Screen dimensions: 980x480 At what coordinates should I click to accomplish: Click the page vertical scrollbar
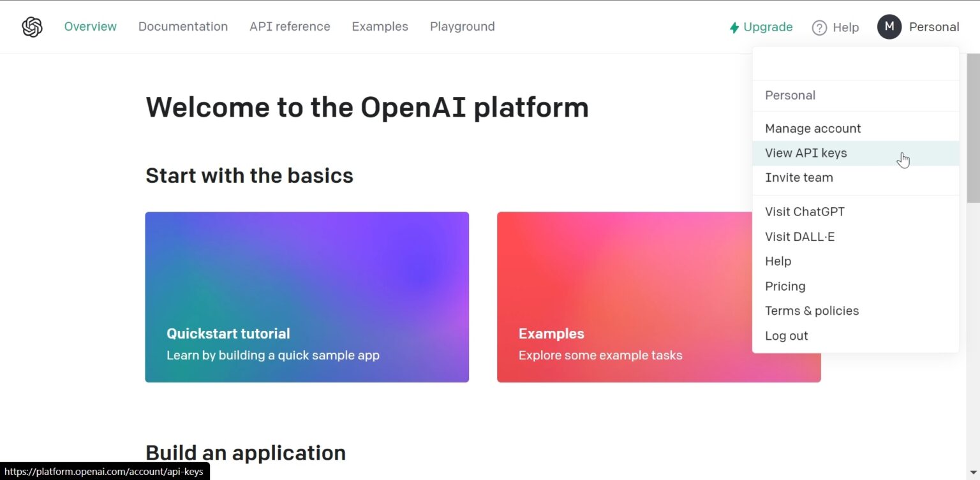tap(973, 127)
